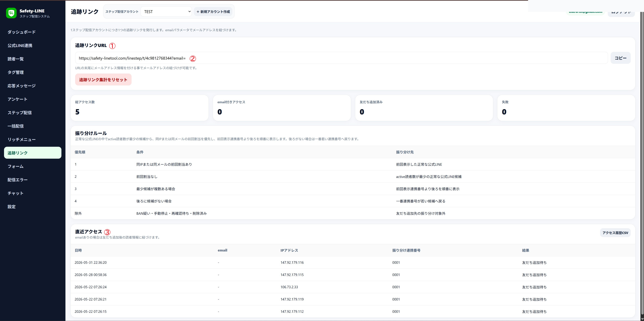The height and width of the screenshot is (321, 644).
Task: Click rule text 最少候補が複数ある場合
Action: [x=156, y=189]
